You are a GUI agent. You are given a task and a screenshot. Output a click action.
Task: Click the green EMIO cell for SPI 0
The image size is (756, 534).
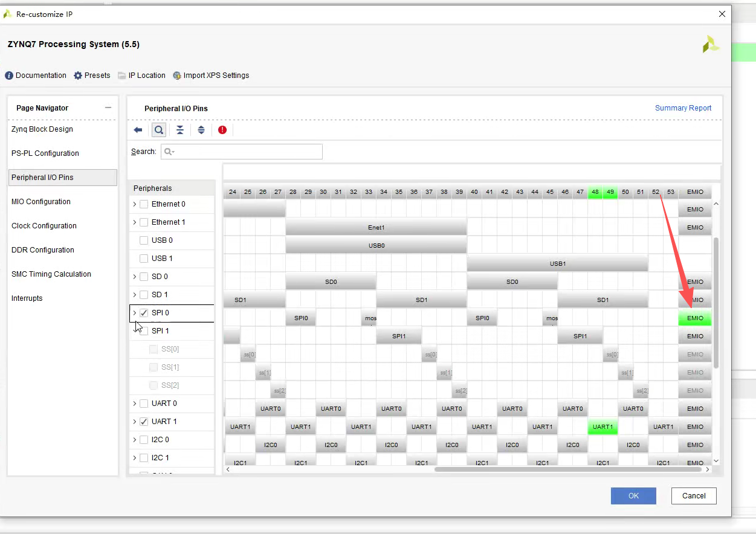click(x=695, y=318)
